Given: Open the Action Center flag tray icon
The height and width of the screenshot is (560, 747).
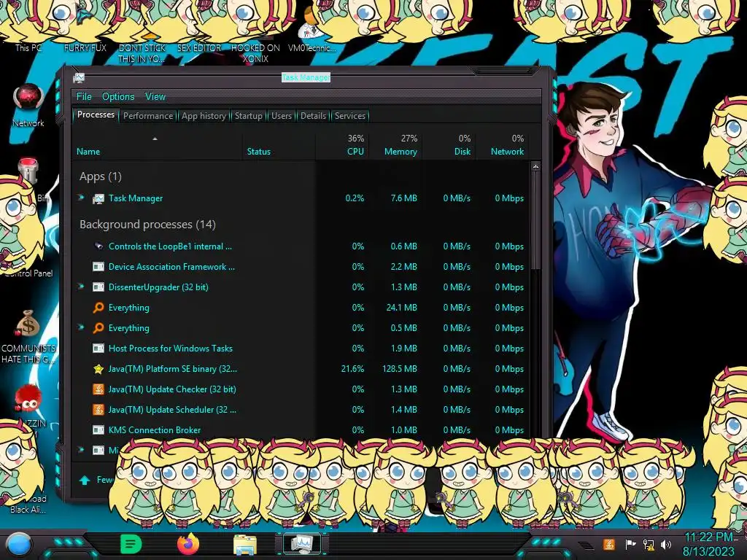Looking at the screenshot, I should click(x=630, y=544).
